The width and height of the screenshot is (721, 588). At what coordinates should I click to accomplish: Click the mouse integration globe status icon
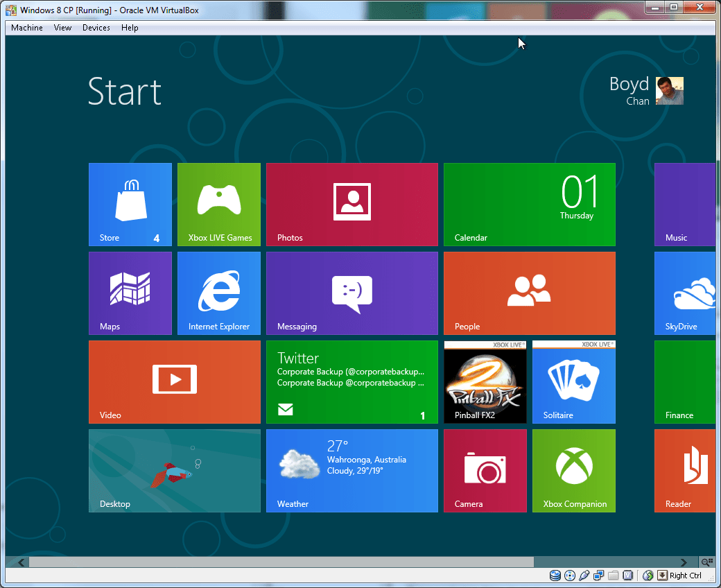pos(648,576)
